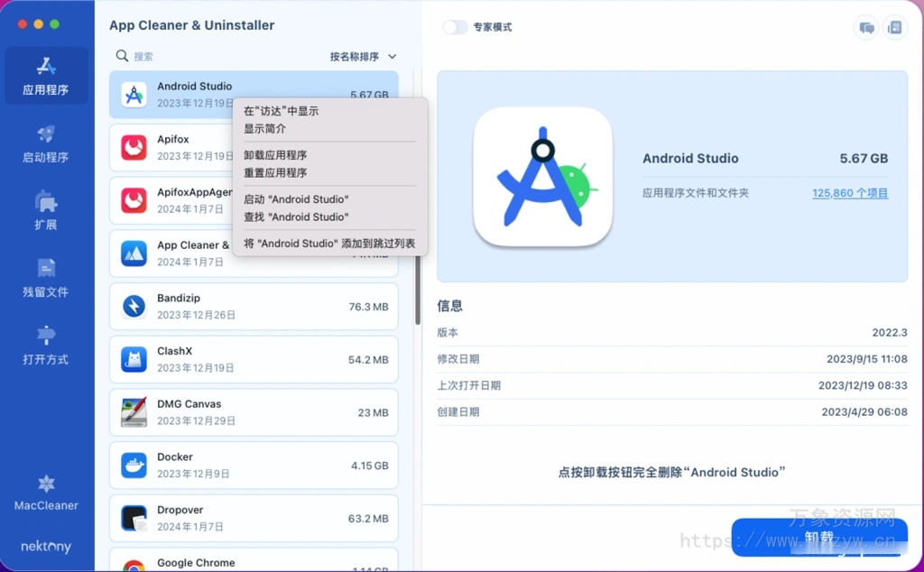
Task: Open the 按名称排序 sort dropdown
Action: [363, 57]
